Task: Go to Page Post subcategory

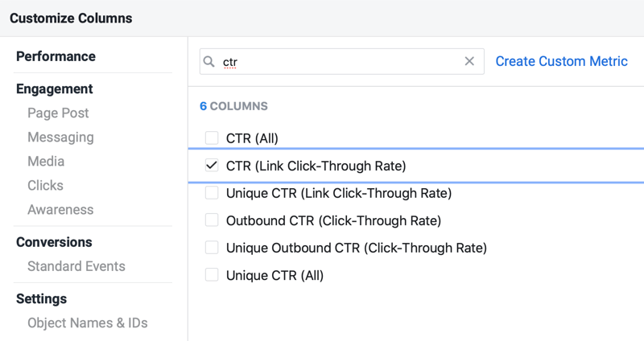Action: coord(58,113)
